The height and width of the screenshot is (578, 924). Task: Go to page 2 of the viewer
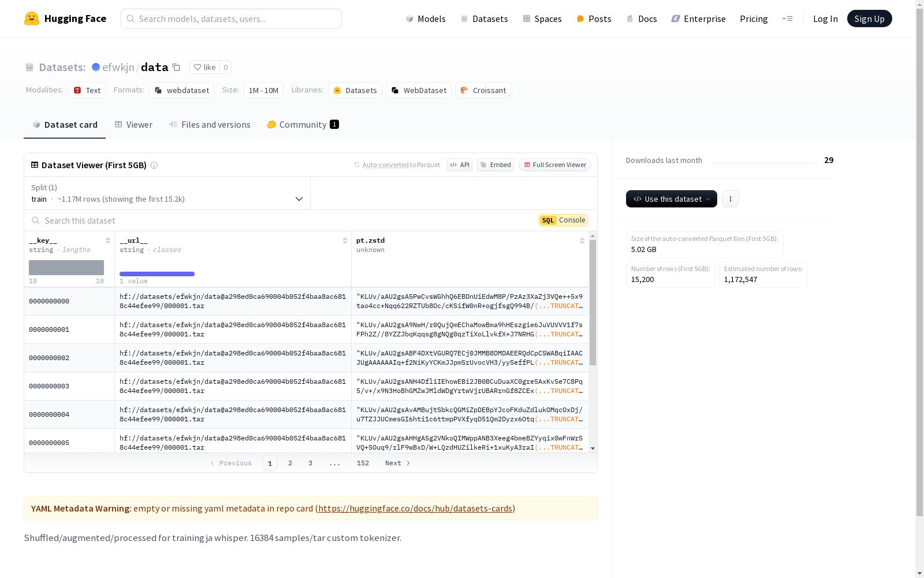click(x=290, y=463)
